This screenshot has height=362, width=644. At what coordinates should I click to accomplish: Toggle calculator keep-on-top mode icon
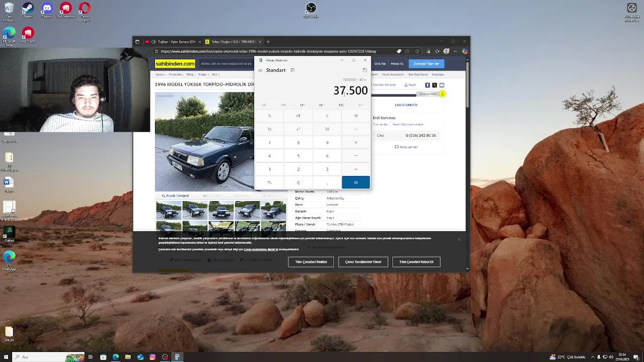click(x=292, y=70)
